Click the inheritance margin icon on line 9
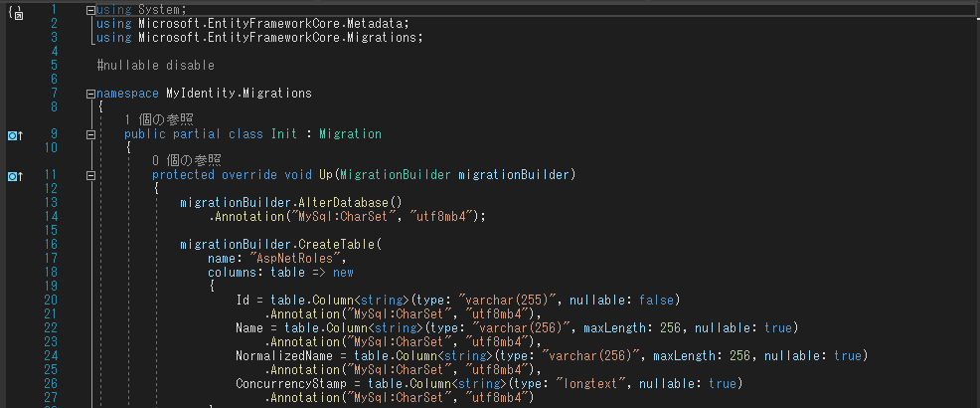 (15, 134)
